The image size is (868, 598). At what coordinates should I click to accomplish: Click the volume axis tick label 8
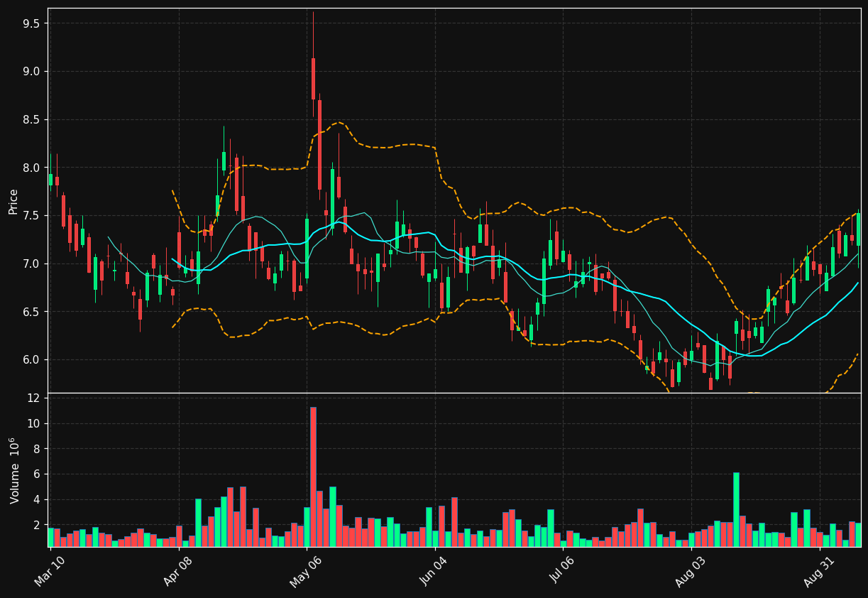pyautogui.click(x=36, y=449)
